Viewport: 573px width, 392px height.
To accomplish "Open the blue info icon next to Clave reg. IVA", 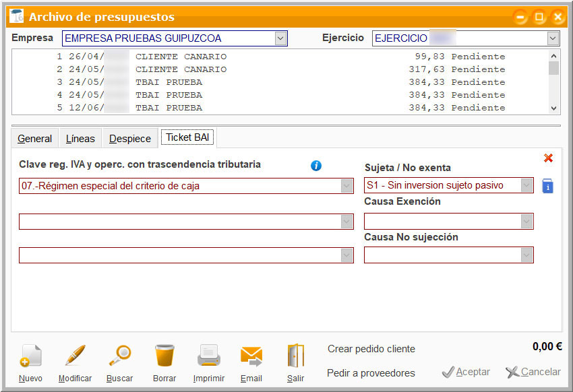I will 316,166.
